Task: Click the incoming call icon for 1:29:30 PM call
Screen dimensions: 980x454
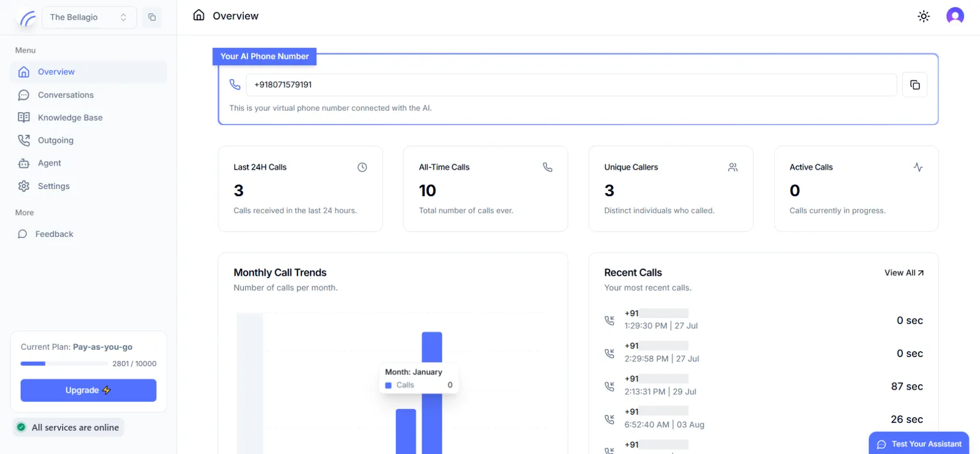Action: pos(609,320)
